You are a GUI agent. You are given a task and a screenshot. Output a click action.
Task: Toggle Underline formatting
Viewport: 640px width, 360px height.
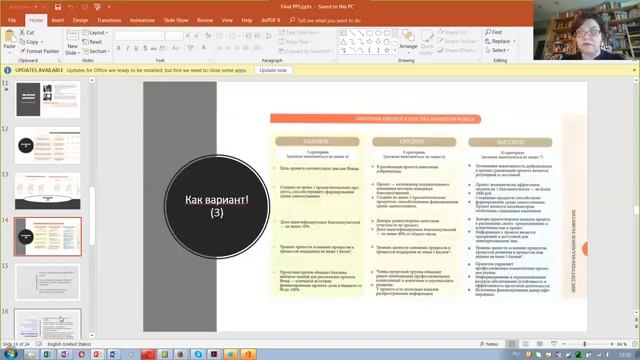[x=136, y=48]
